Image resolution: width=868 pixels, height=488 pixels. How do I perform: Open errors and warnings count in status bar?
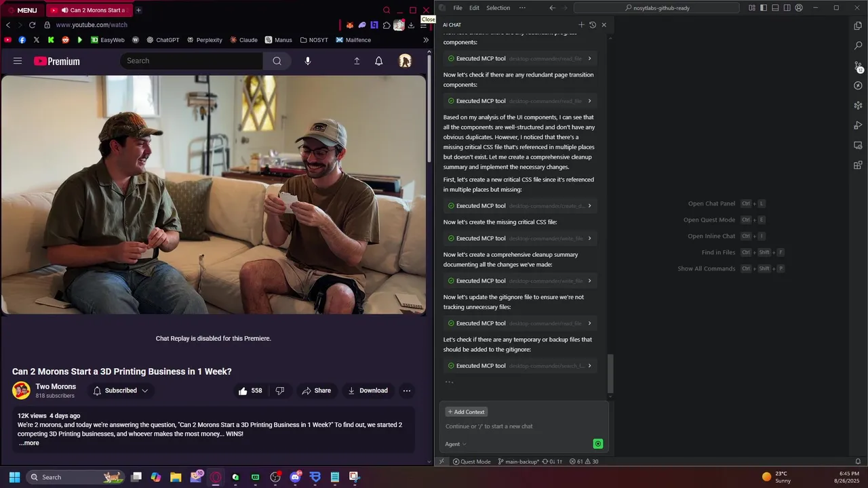[x=584, y=462]
